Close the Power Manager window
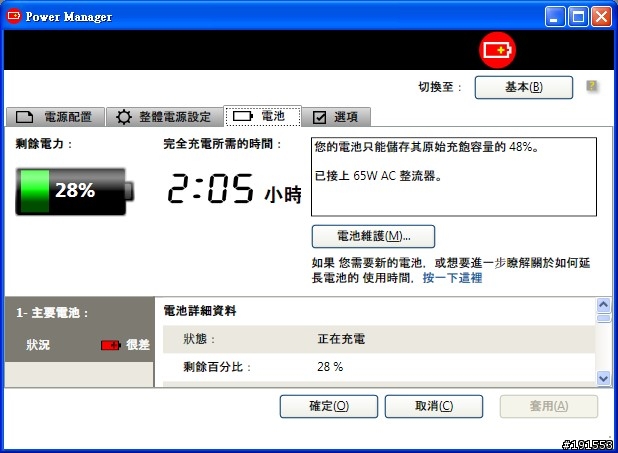Viewport: 618px width, 453px height. (x=601, y=17)
